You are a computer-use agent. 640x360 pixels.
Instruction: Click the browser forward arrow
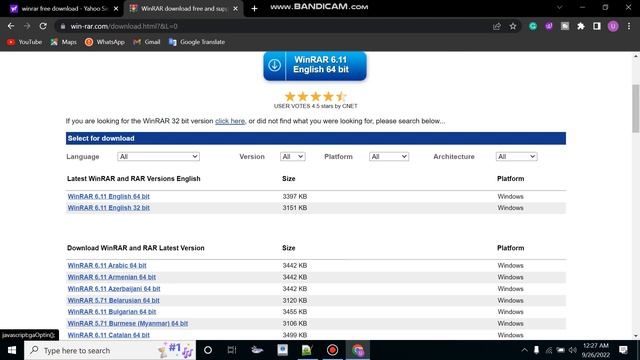(x=27, y=26)
